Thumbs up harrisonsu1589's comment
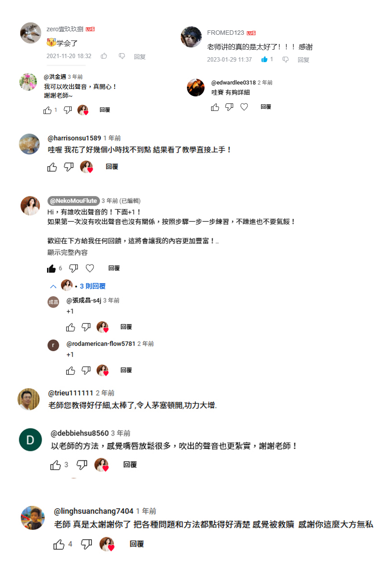The width and height of the screenshot is (384, 588). [x=52, y=167]
